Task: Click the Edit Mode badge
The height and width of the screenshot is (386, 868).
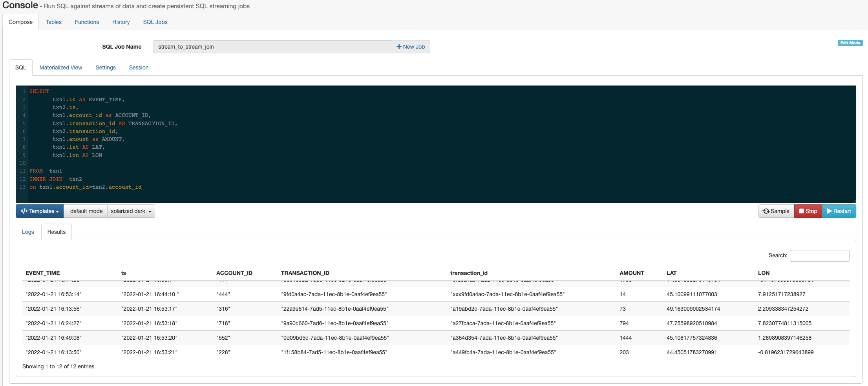Action: click(850, 43)
